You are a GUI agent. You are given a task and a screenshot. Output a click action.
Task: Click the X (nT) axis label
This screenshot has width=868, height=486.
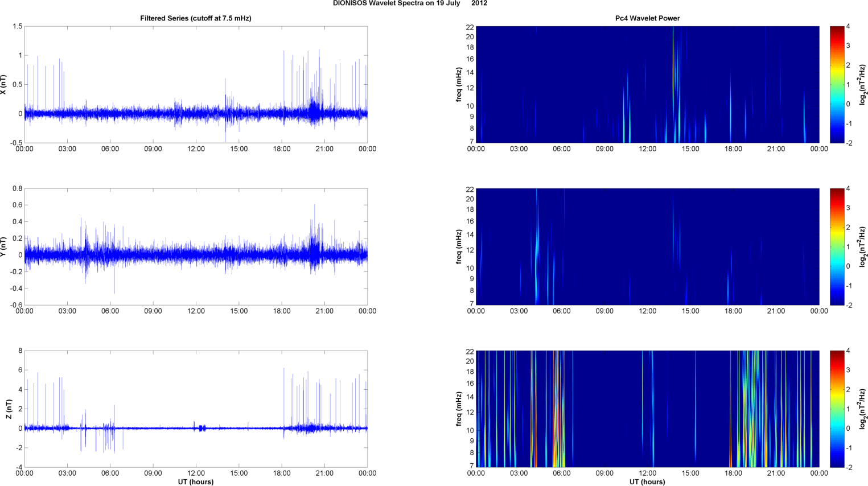tap(4, 84)
